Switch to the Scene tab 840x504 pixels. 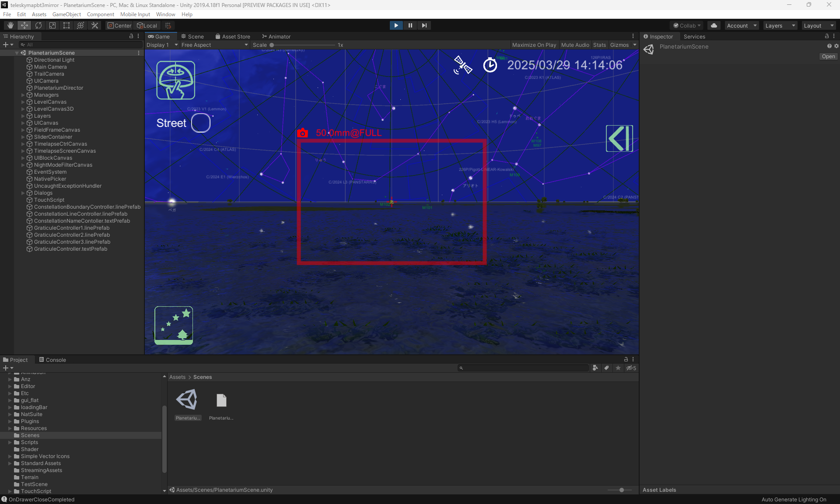point(192,37)
